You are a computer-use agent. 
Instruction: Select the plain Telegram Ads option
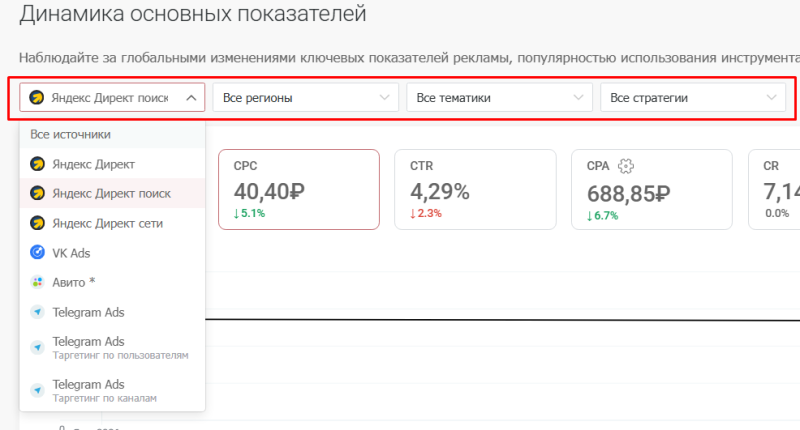click(x=112, y=312)
